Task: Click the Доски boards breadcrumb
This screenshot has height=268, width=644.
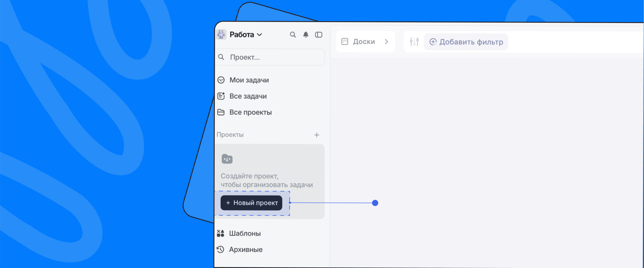Action: [364, 42]
